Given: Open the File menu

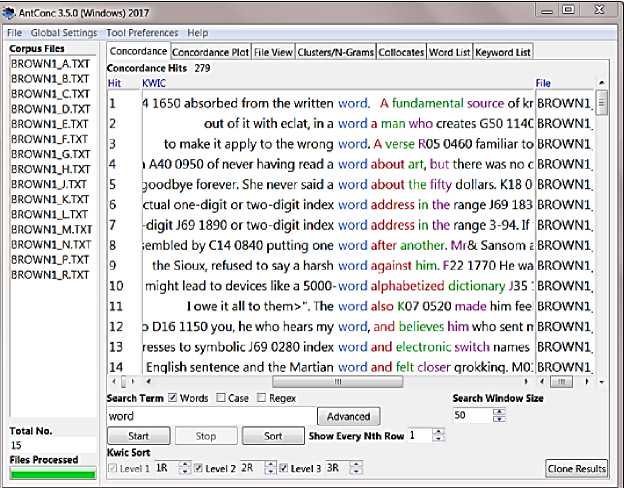Looking at the screenshot, I should tap(14, 33).
